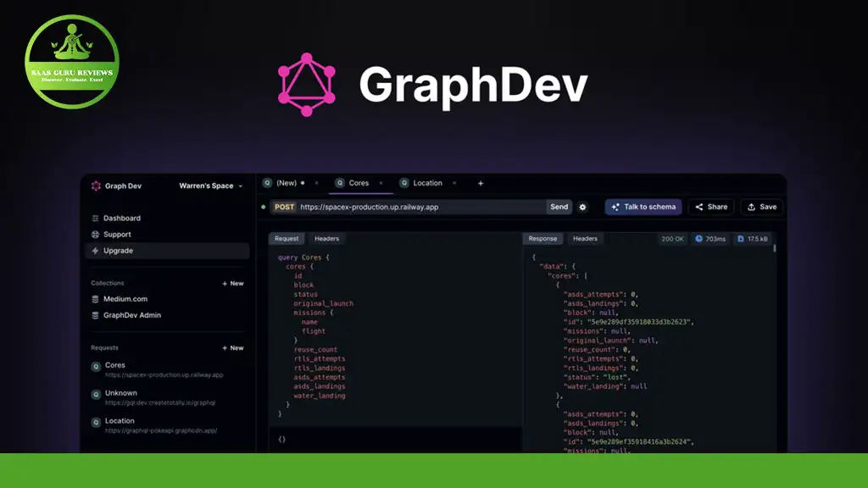Open the Support page
Screen dimensions: 868x488
[x=117, y=235]
